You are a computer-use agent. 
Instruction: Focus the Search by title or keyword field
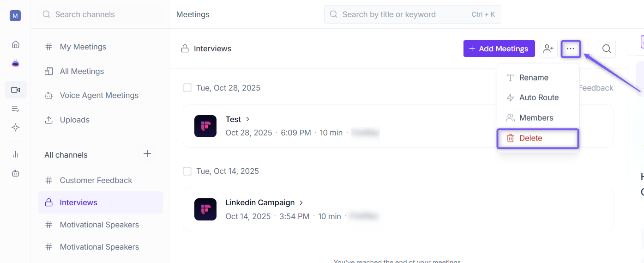point(413,14)
